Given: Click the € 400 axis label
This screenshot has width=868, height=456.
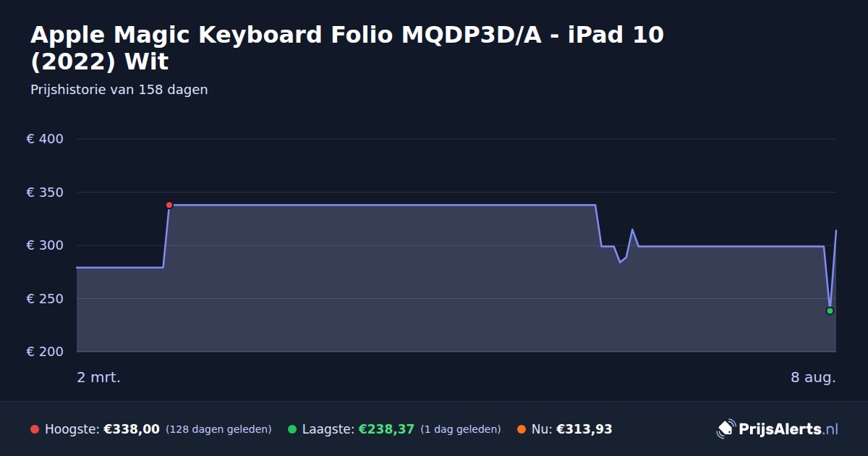Looking at the screenshot, I should [x=46, y=139].
